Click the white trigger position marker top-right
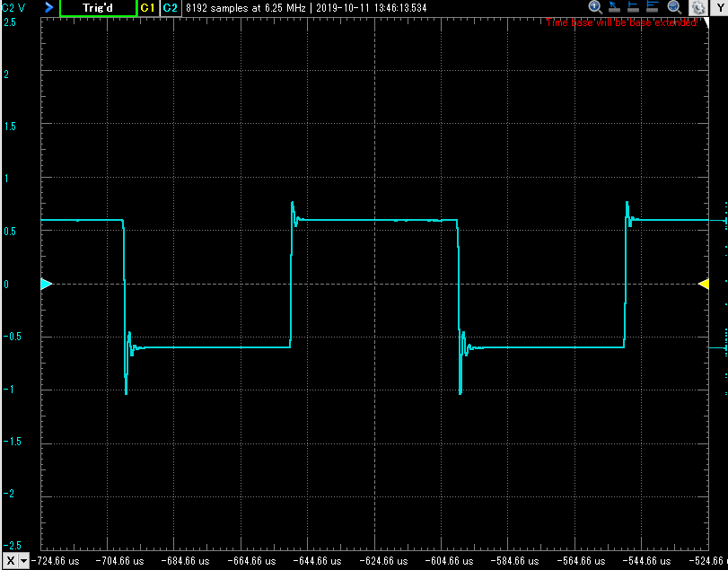The image size is (728, 570). point(706,22)
